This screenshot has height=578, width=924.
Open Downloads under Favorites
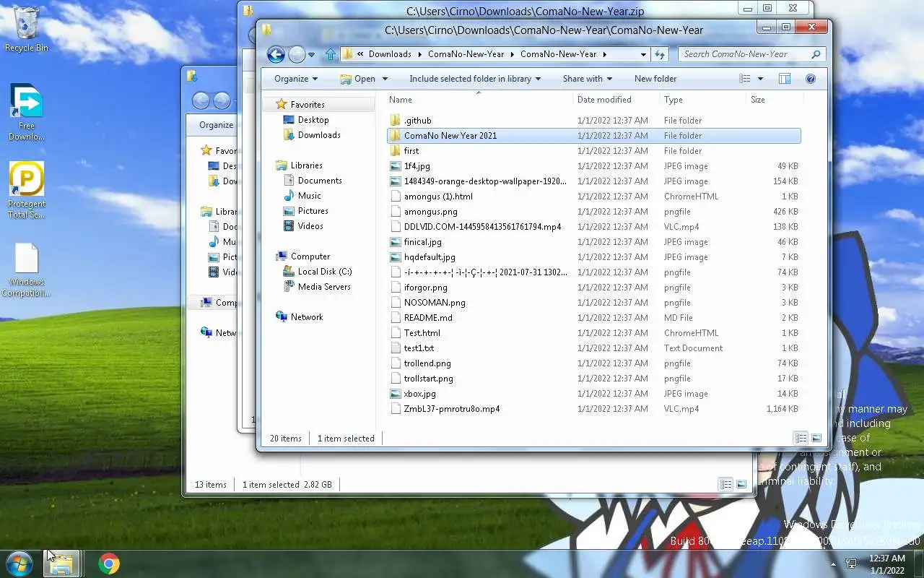pos(319,135)
